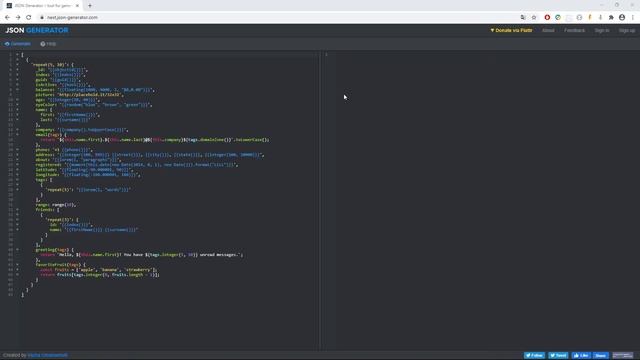The width and height of the screenshot is (640, 360).
Task: Click line number 1 in output pane
Action: click(x=326, y=54)
